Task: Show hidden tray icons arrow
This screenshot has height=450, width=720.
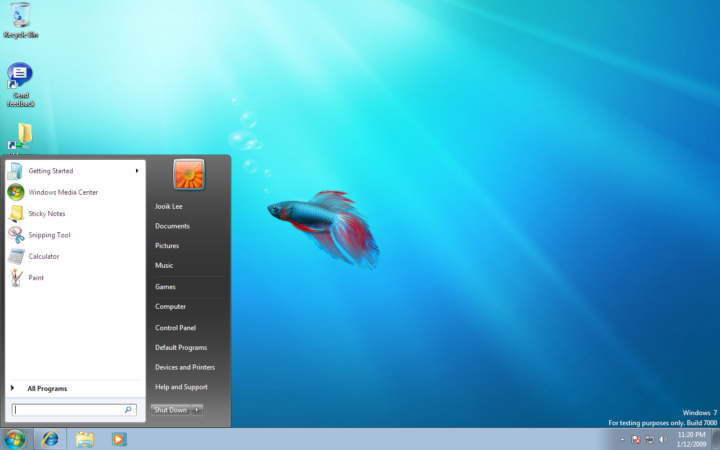Action: [x=622, y=440]
